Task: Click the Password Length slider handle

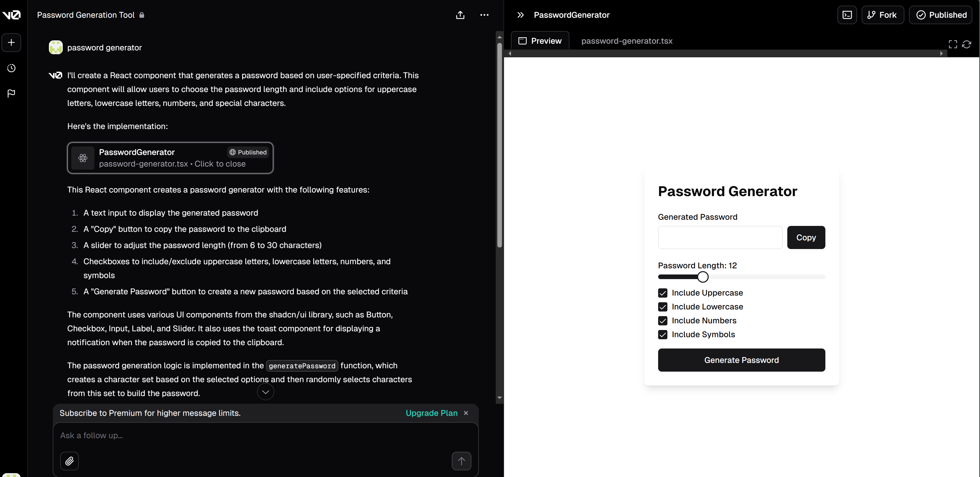Action: pyautogui.click(x=703, y=277)
